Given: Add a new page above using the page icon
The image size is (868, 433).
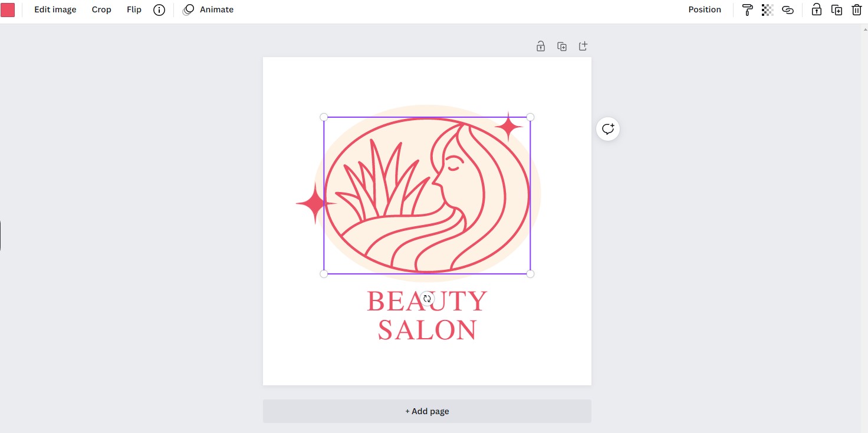Looking at the screenshot, I should coord(583,45).
